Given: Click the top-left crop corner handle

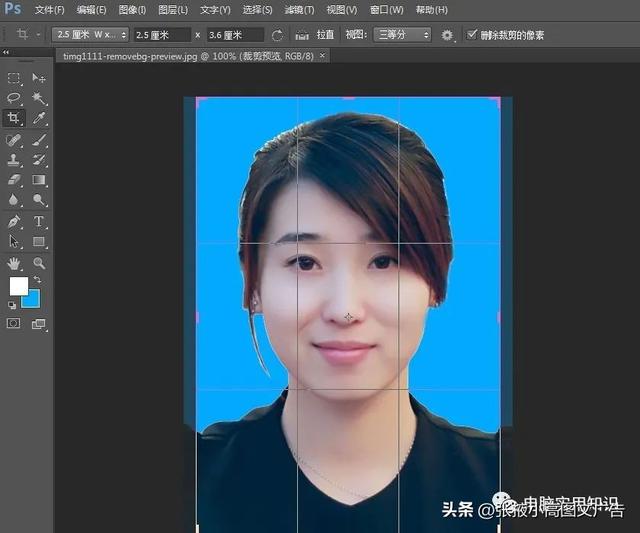Looking at the screenshot, I should pyautogui.click(x=198, y=100).
